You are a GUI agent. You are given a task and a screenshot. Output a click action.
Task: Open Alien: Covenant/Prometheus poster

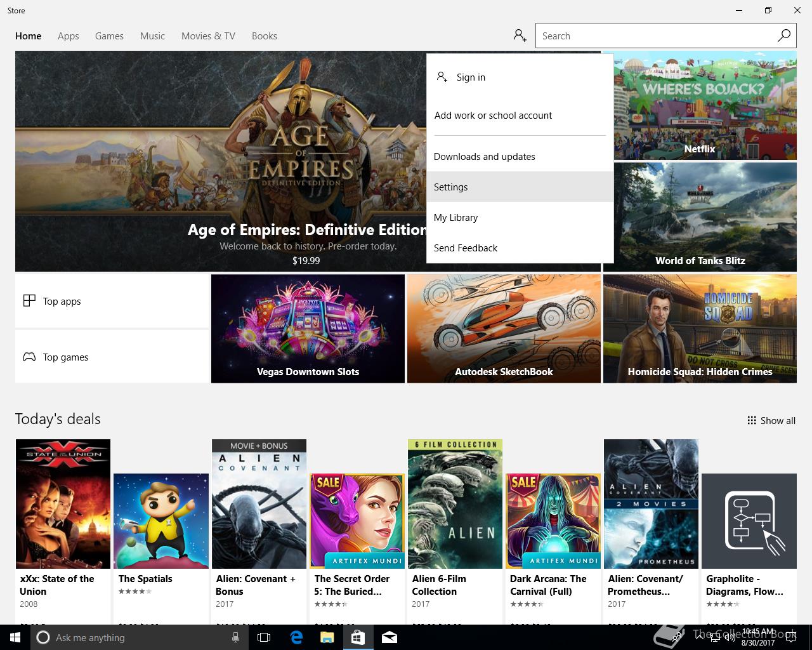(651, 504)
